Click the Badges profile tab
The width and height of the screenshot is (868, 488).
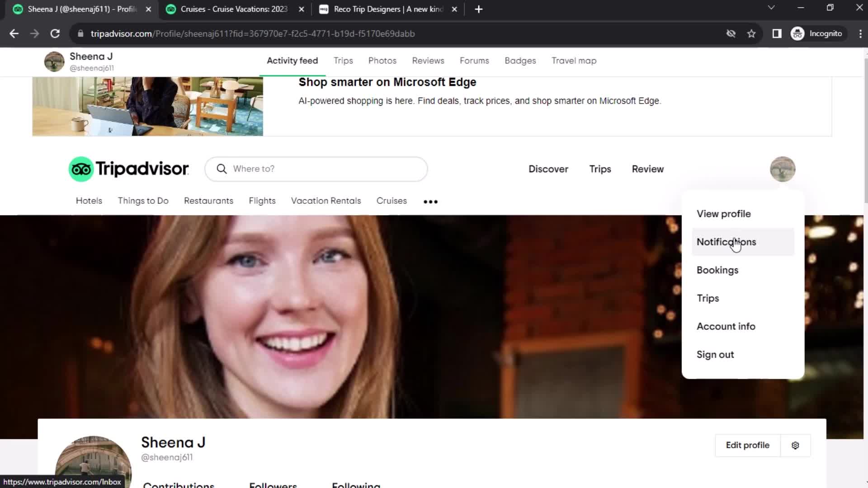pyautogui.click(x=520, y=60)
